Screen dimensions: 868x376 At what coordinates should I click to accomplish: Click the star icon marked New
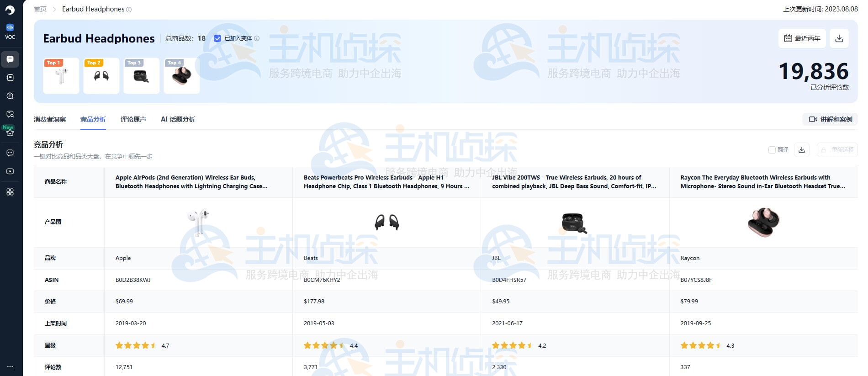coord(10,132)
